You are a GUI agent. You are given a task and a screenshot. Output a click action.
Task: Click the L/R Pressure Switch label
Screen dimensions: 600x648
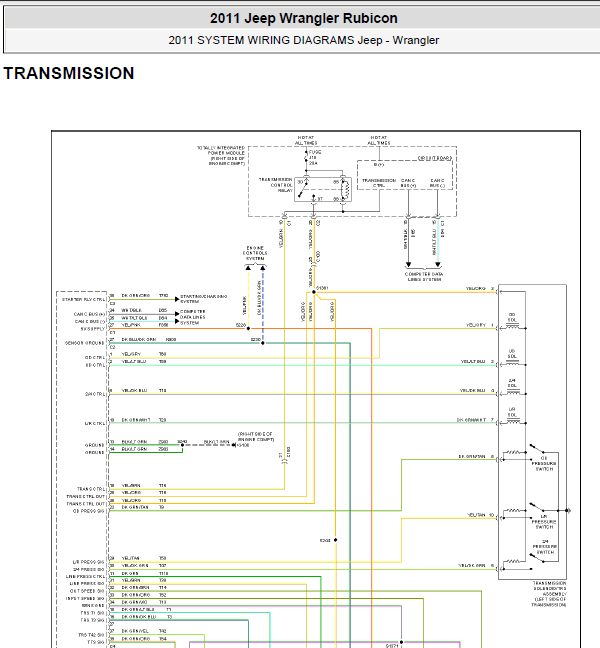coord(544,522)
